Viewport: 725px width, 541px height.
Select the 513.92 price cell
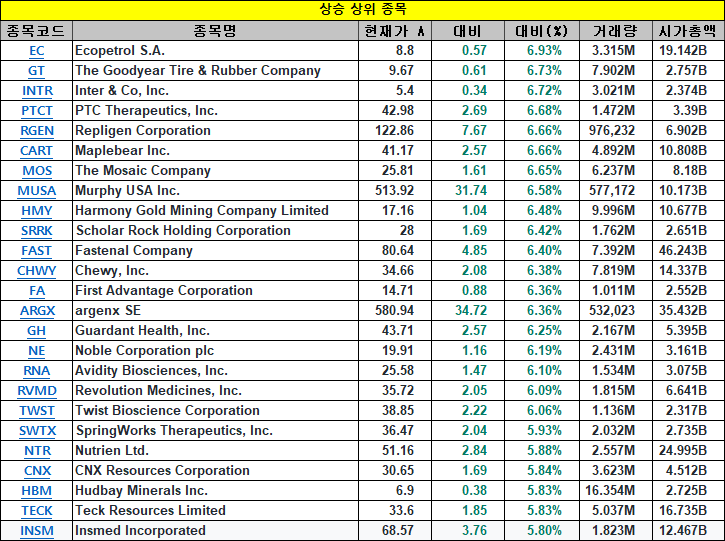[x=395, y=191]
